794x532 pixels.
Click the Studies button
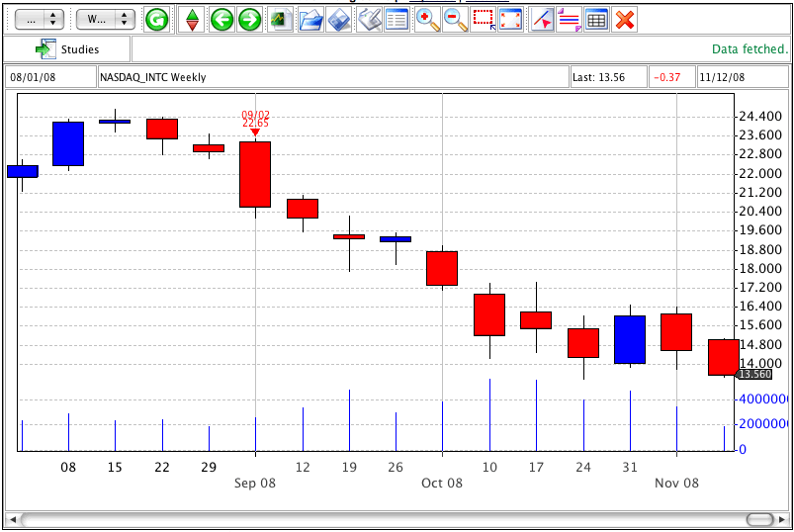[x=67, y=48]
